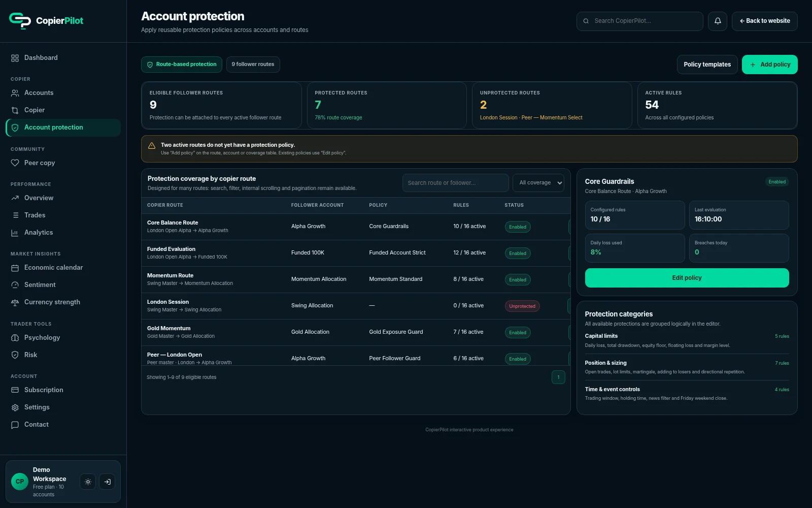
Task: Click the Risk shield icon
Action: tap(15, 355)
